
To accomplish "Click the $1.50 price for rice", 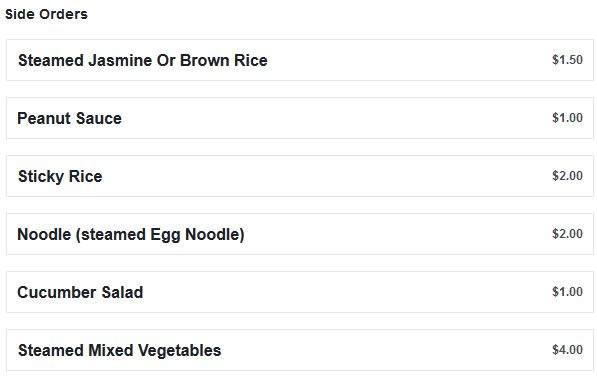I will click(567, 60).
